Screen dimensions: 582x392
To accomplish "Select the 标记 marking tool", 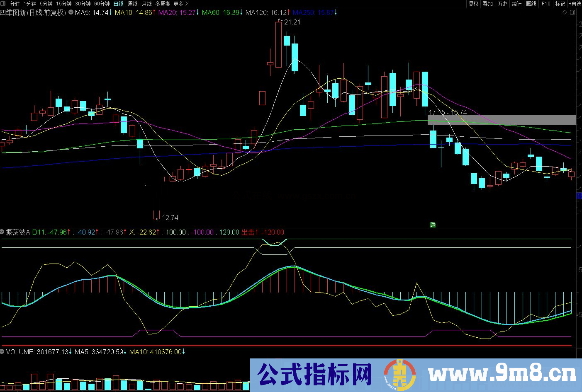I will (x=560, y=4).
